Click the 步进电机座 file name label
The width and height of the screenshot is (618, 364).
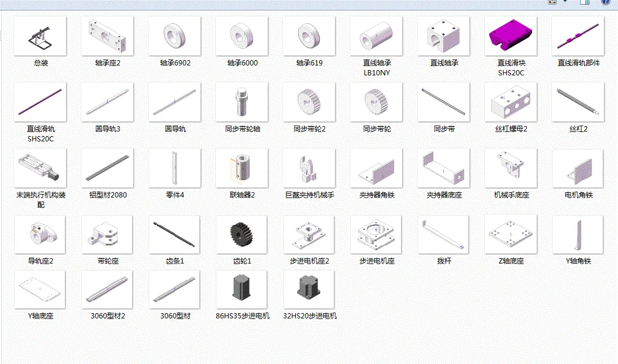pyautogui.click(x=377, y=261)
